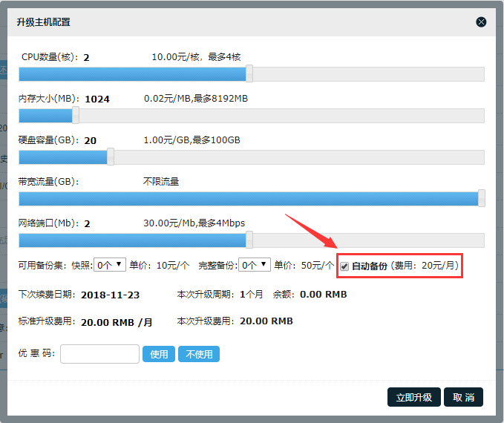Viewport: 504px width, 423px height.
Task: Click the blue filled part of 带宽流量 slider
Action: tap(245, 199)
